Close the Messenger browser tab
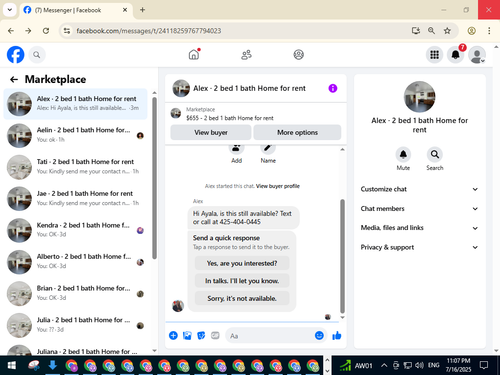 pyautogui.click(x=125, y=10)
